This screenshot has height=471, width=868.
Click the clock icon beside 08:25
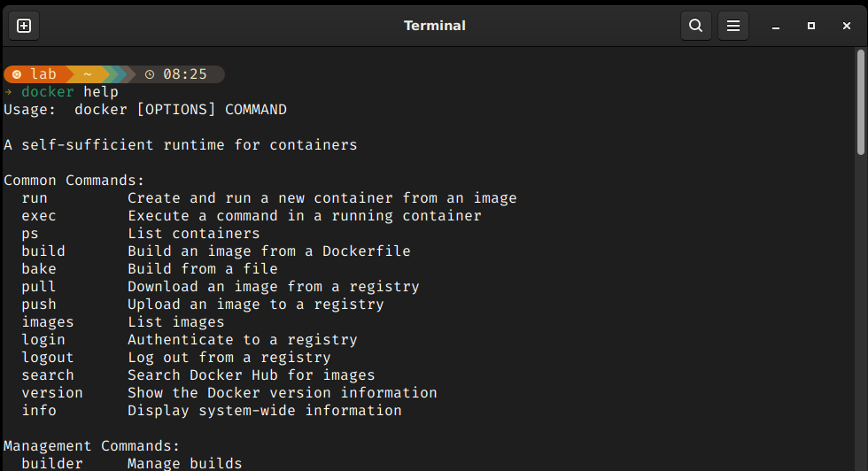[x=150, y=74]
